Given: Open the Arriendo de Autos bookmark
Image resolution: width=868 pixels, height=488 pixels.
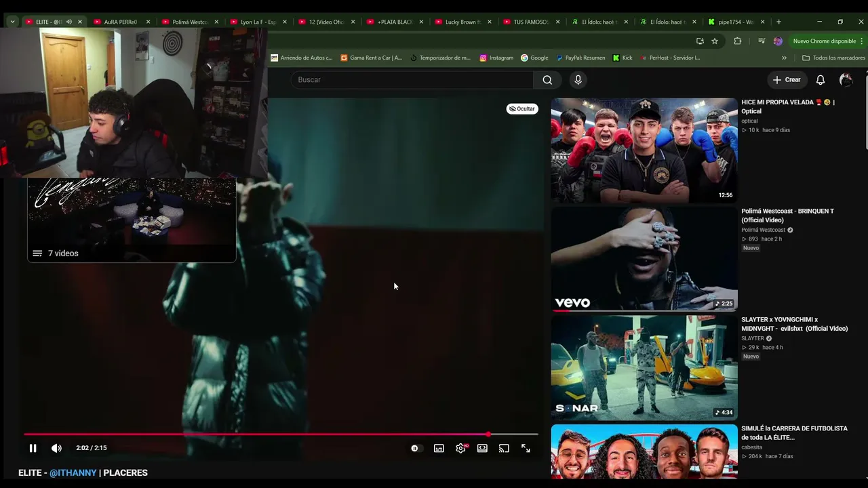Looking at the screenshot, I should 302,58.
